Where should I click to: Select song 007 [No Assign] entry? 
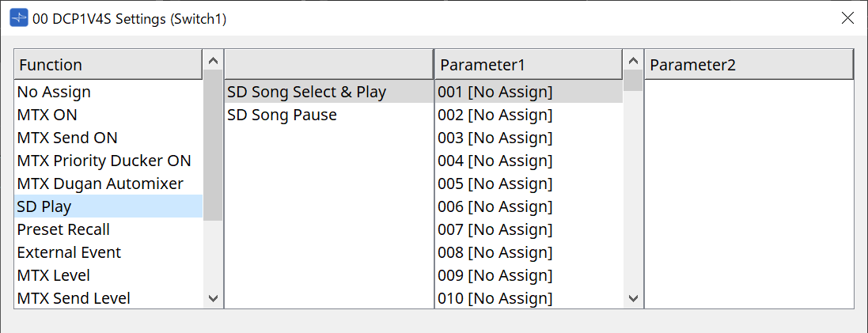[x=495, y=229]
